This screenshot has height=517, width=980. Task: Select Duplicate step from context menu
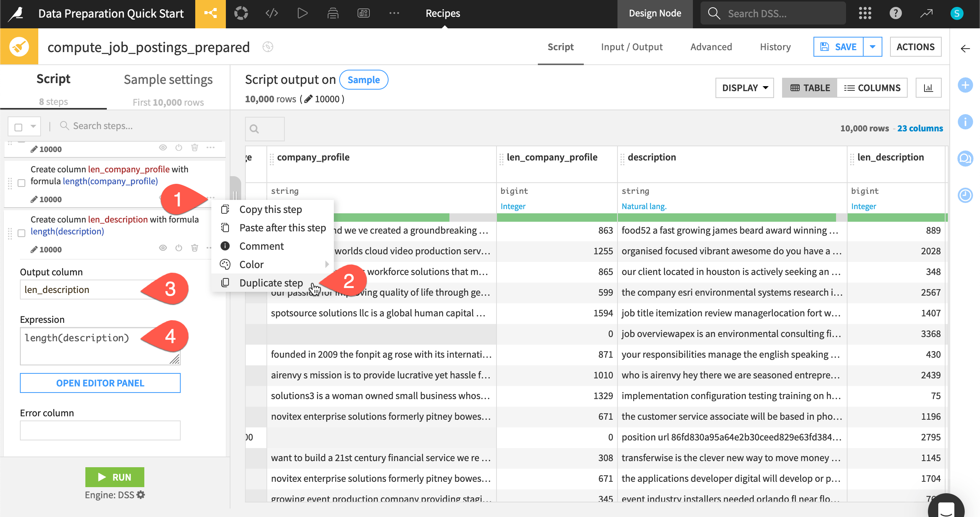click(271, 283)
